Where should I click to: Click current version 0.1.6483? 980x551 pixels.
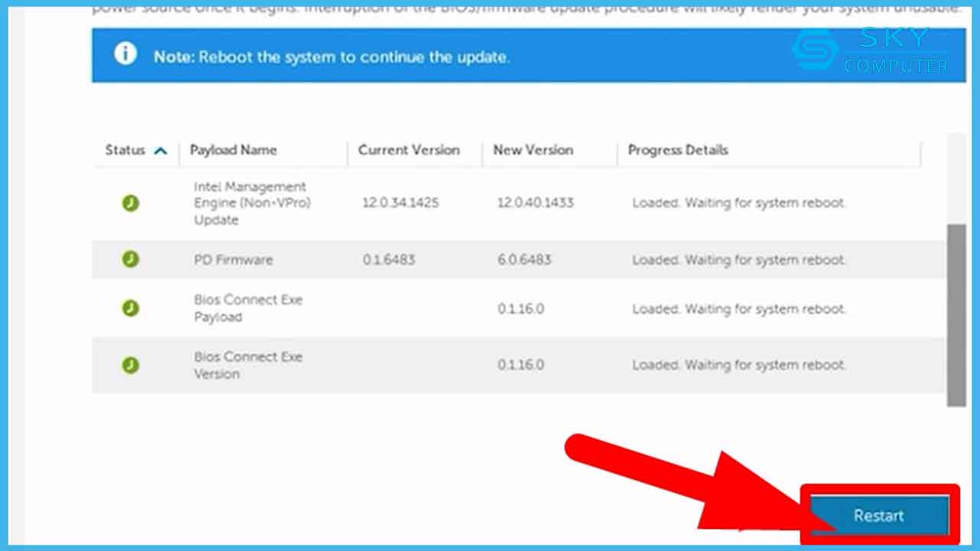[389, 259]
